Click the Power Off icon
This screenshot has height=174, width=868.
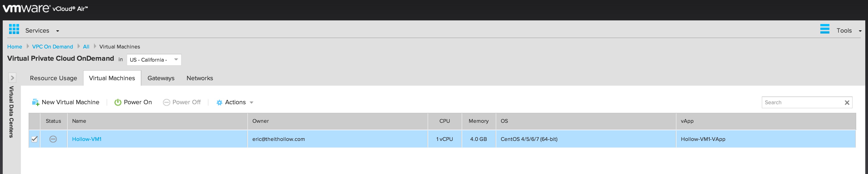[166, 102]
